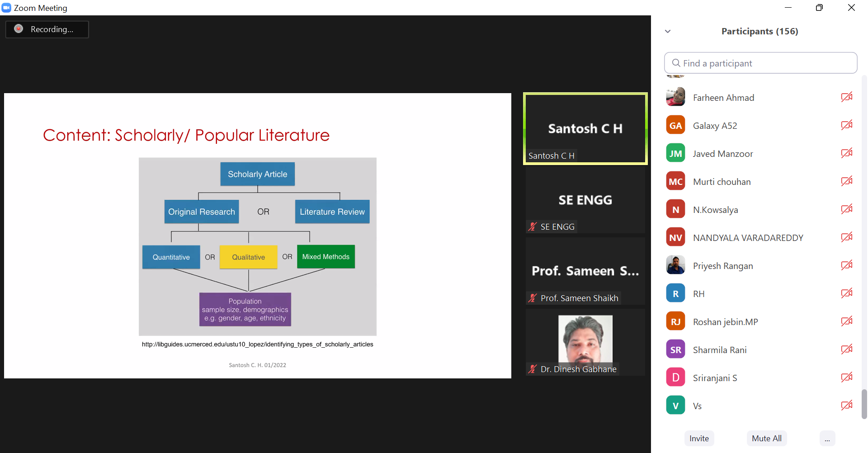This screenshot has height=453, width=868.
Task: Click Priyesh Rangan's profile photo
Action: click(x=675, y=265)
